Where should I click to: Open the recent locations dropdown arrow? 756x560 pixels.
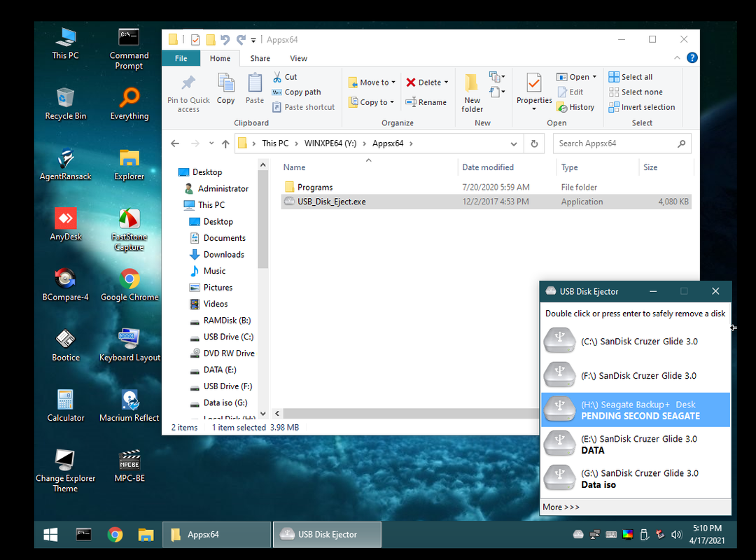tap(211, 143)
